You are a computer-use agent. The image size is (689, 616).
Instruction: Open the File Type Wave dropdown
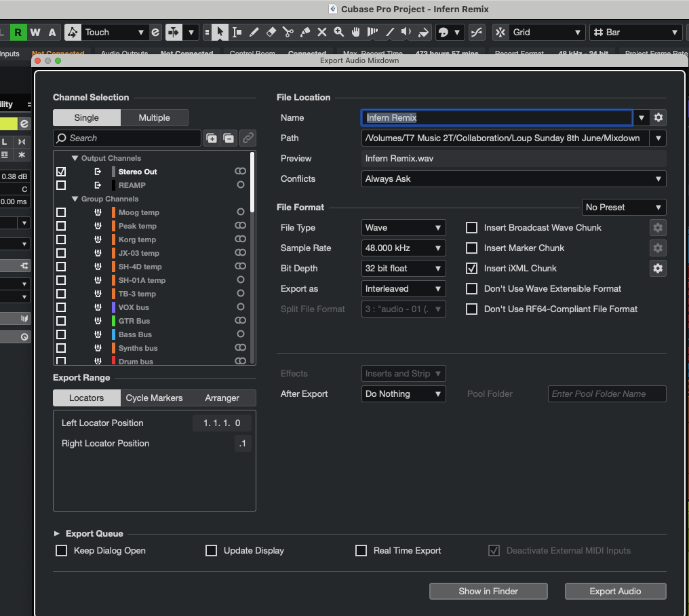(403, 228)
